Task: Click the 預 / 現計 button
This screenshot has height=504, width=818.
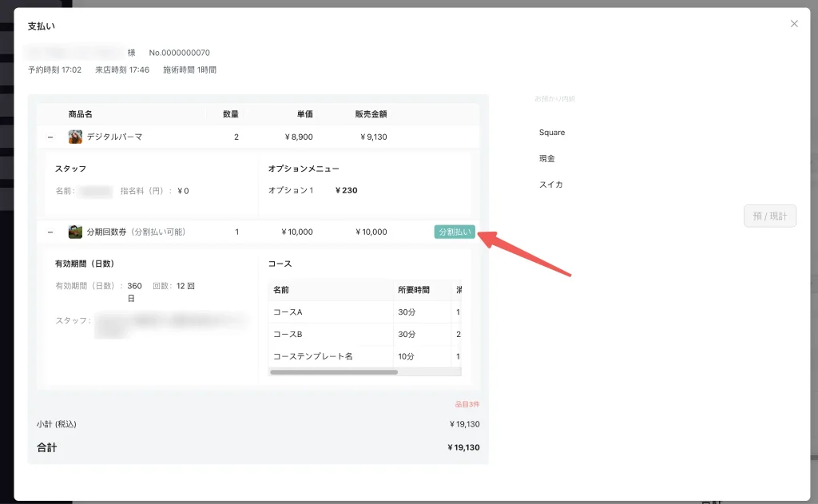Action: 769,216
